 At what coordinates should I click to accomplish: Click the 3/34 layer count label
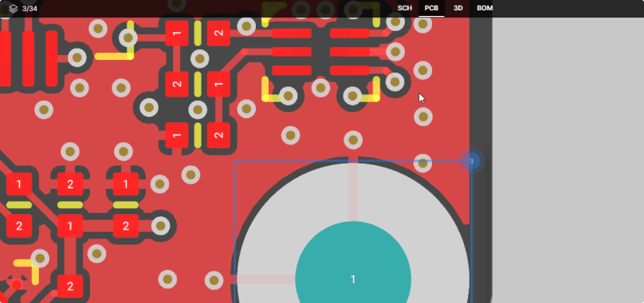(x=29, y=8)
